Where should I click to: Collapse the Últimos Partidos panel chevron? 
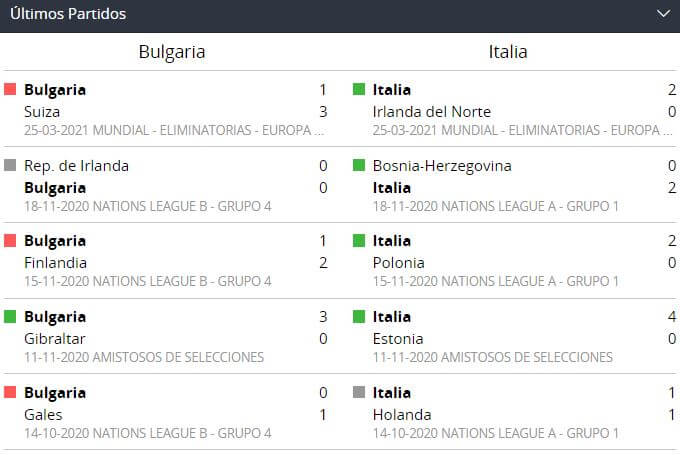pyautogui.click(x=662, y=14)
